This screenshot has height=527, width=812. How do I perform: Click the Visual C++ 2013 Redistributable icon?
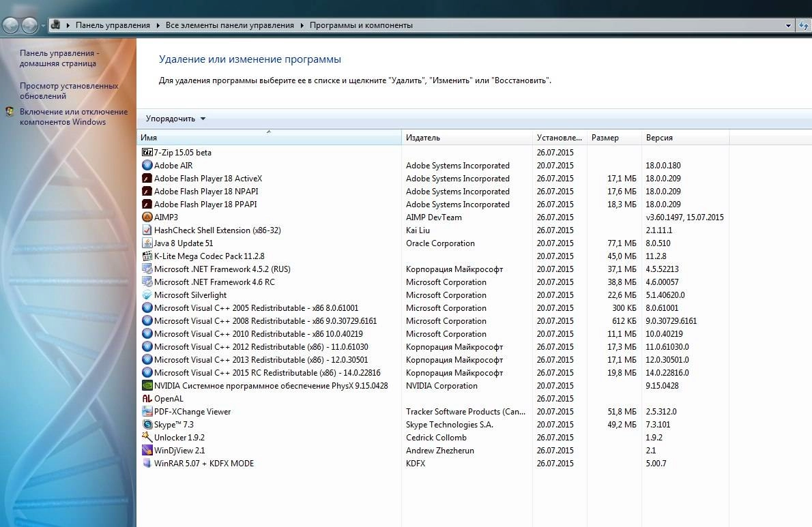tap(147, 359)
